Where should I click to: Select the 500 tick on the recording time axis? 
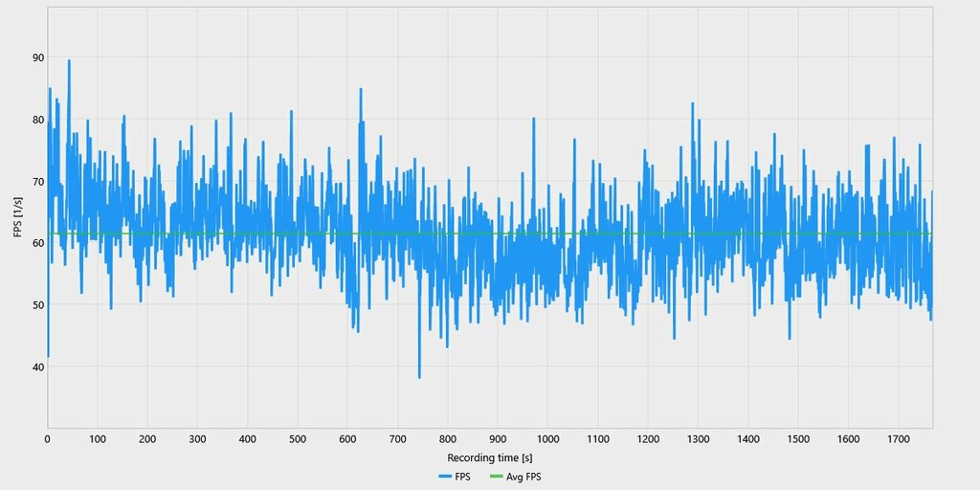[298, 439]
